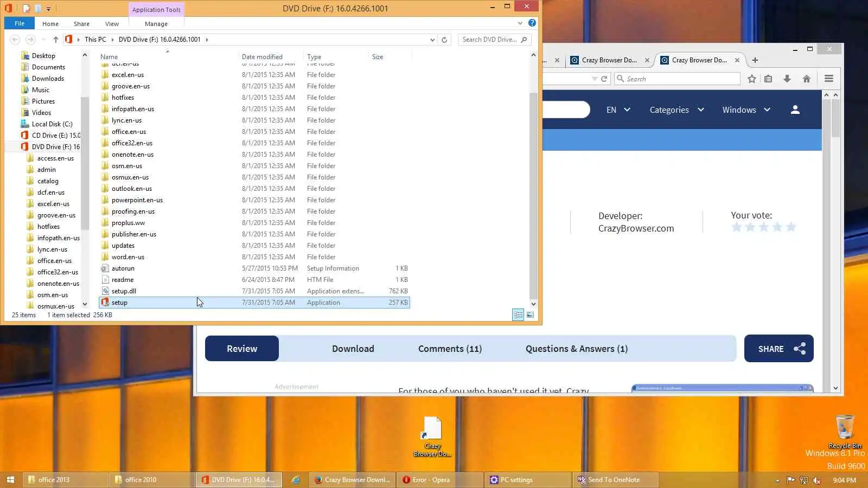Open the Firefox Downloads arrow icon
The width and height of the screenshot is (868, 488).
click(787, 79)
